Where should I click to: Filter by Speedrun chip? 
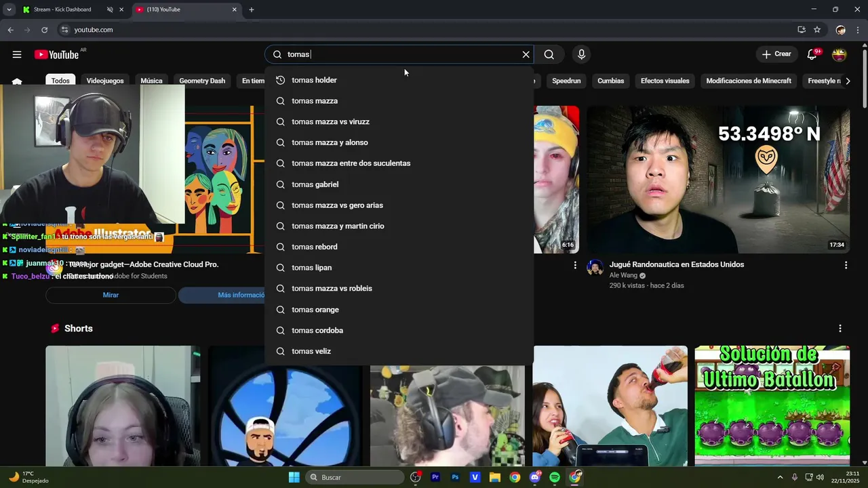(566, 81)
